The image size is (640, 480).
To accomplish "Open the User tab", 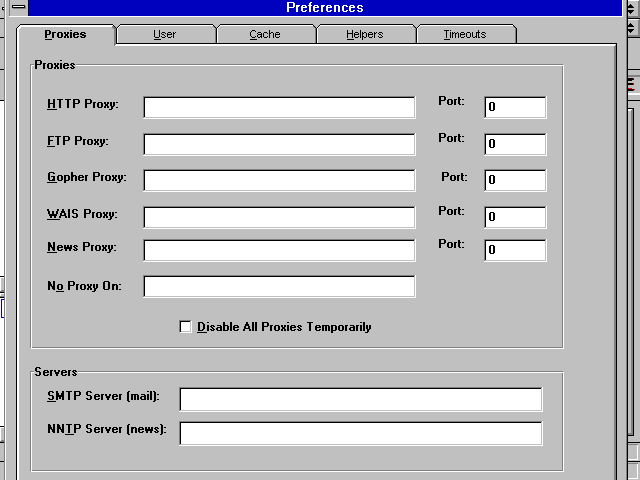I will click(165, 34).
